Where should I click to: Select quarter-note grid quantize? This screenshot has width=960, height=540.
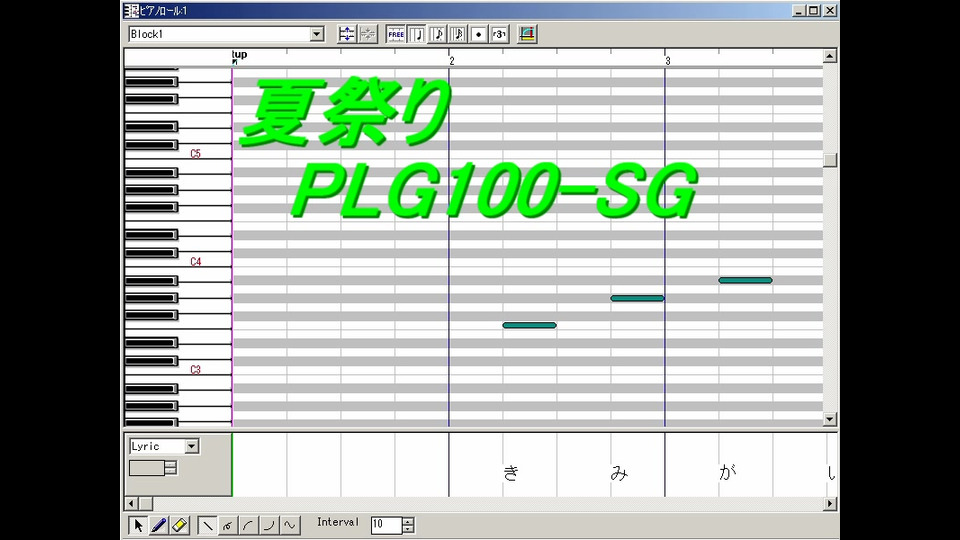click(x=417, y=34)
